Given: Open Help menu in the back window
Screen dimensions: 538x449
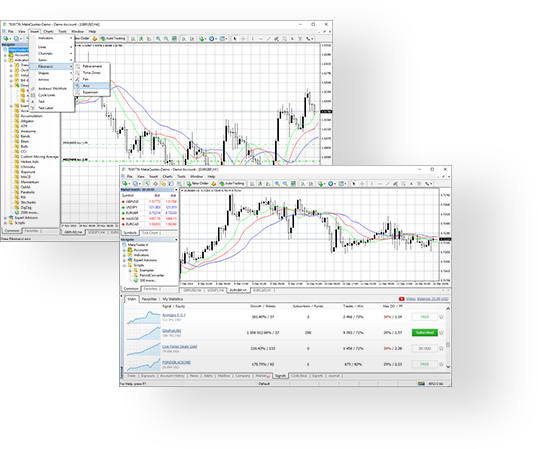Looking at the screenshot, I should tap(92, 32).
